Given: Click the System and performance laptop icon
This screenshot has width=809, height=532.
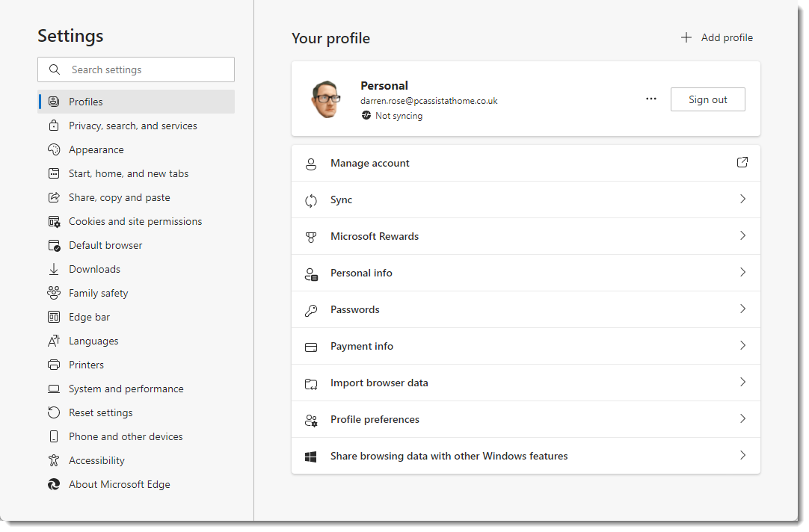Looking at the screenshot, I should pyautogui.click(x=54, y=389).
